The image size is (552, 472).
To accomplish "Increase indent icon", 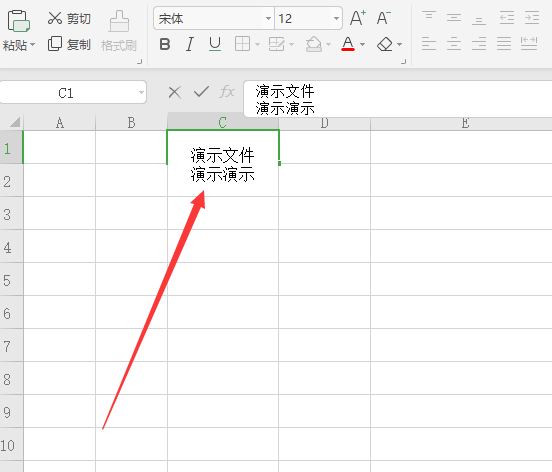I will (532, 17).
